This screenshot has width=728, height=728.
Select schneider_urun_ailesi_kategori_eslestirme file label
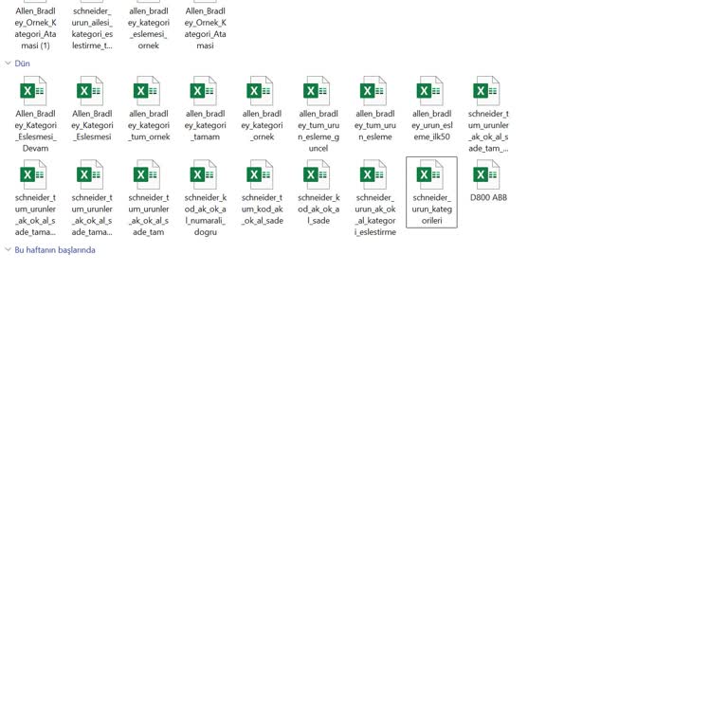coord(92,28)
